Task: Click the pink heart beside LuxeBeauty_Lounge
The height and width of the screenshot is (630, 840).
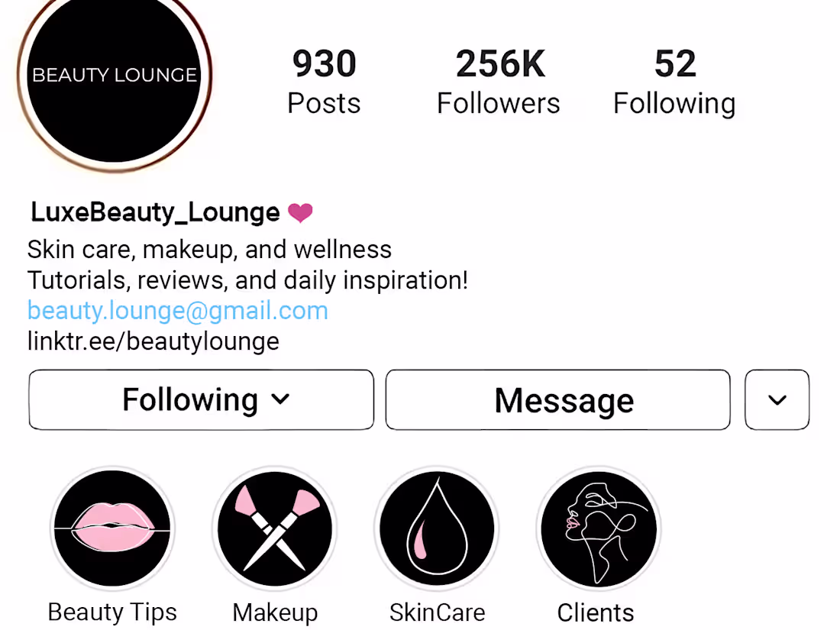Action: (x=300, y=213)
